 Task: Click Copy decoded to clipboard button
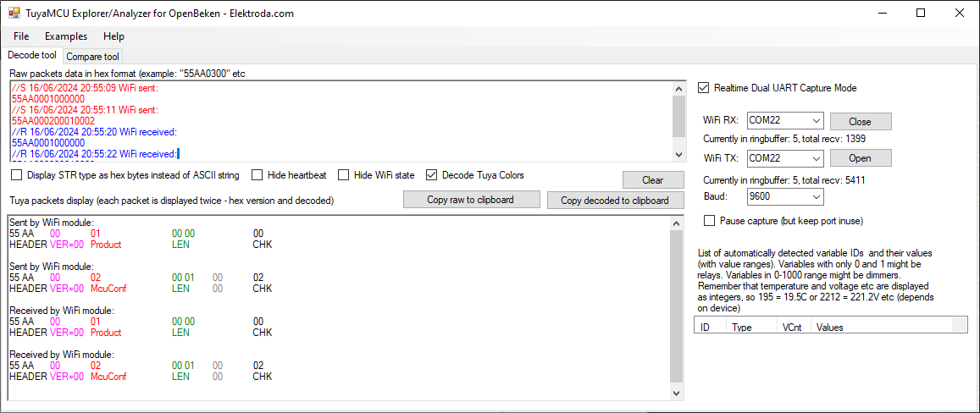click(x=615, y=200)
